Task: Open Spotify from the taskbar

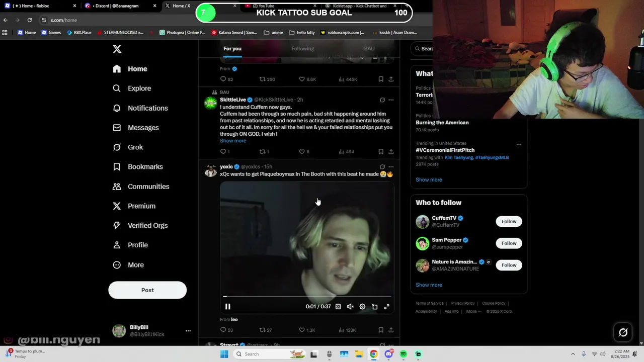Action: [x=403, y=354]
